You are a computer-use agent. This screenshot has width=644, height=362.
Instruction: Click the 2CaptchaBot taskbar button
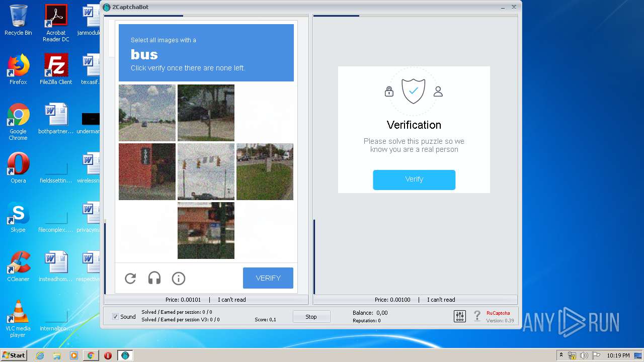[x=125, y=355]
